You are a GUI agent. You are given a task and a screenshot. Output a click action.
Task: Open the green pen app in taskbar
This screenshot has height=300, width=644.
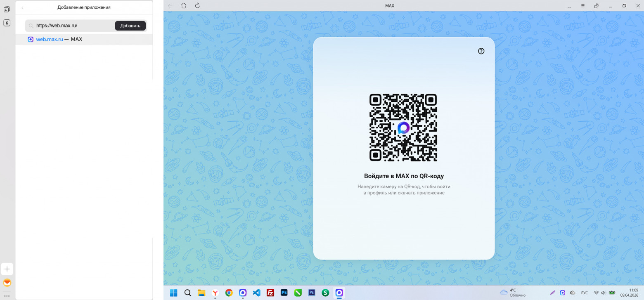298,293
